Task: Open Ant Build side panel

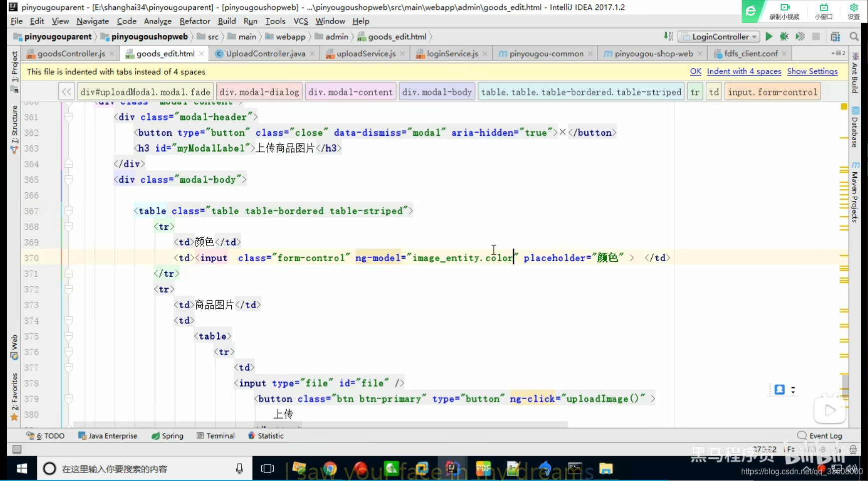Action: pyautogui.click(x=855, y=73)
